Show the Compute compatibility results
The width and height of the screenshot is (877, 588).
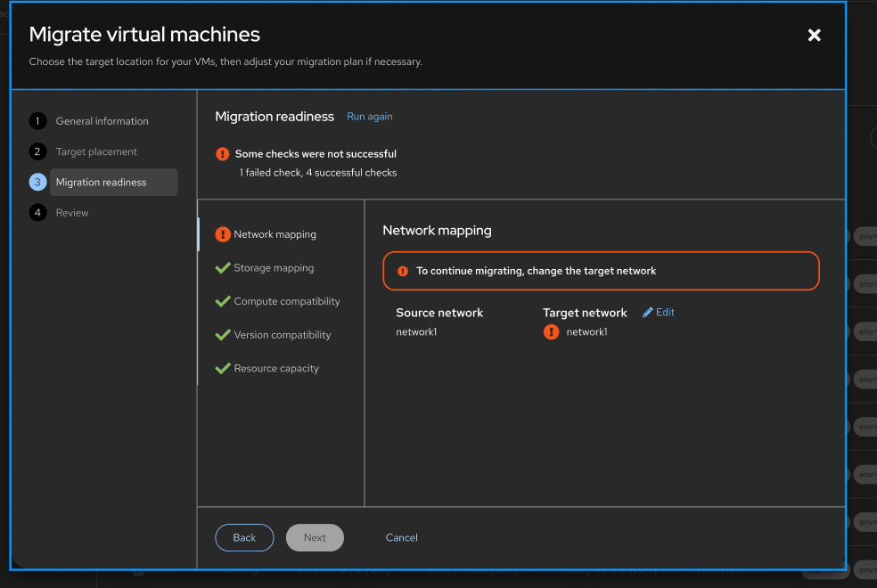287,302
